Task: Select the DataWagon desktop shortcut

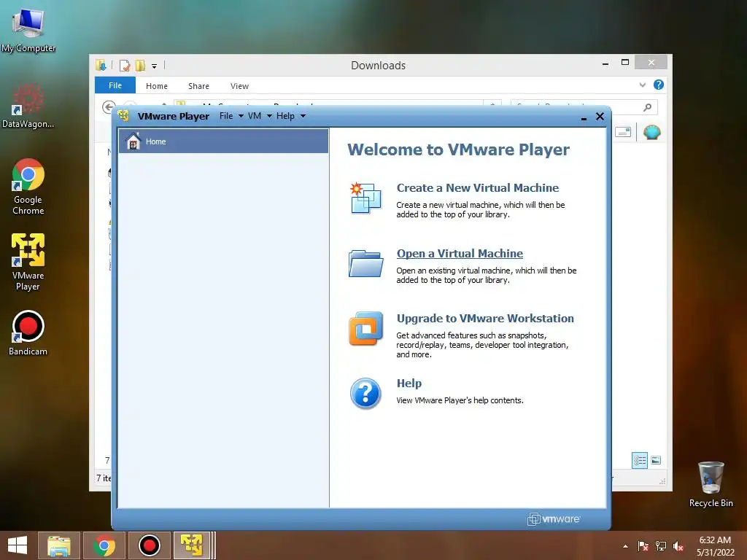Action: pyautogui.click(x=28, y=106)
